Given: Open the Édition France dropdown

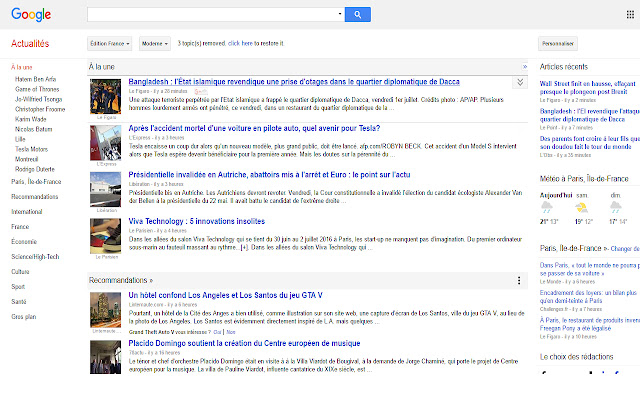Looking at the screenshot, I should pyautogui.click(x=109, y=44).
